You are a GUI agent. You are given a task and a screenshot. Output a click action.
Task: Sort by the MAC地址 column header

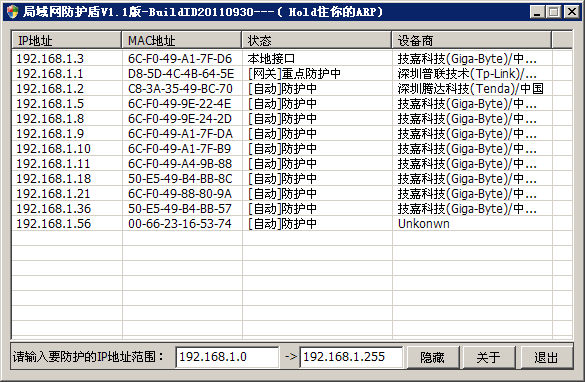pyautogui.click(x=181, y=40)
